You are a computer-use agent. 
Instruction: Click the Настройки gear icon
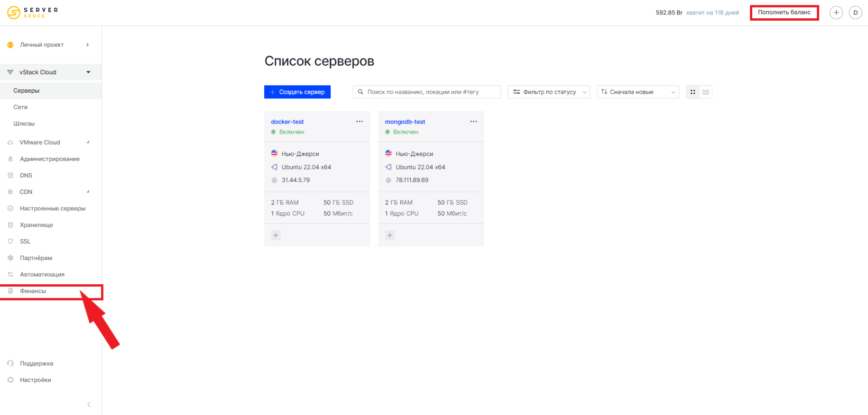pos(10,380)
